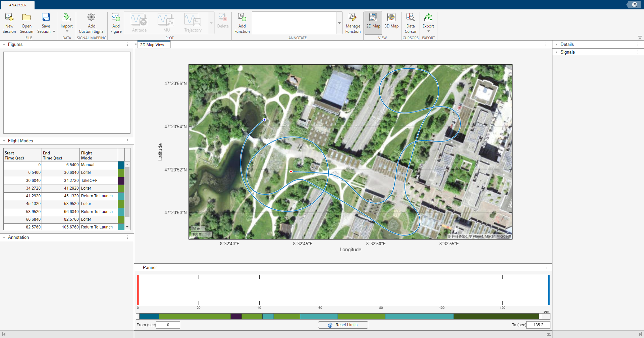Screen dimensions: 644x338
Task: Select the Add Figure icon
Action: pos(116,22)
